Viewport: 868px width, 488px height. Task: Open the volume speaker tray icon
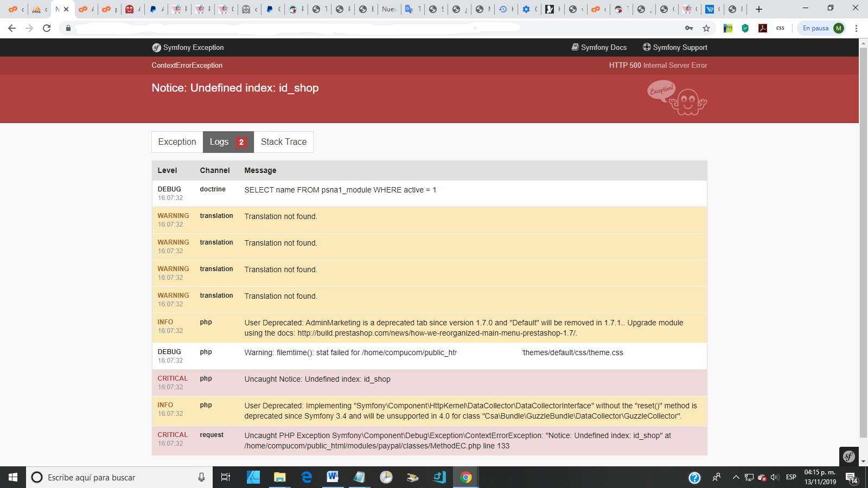[x=775, y=477]
